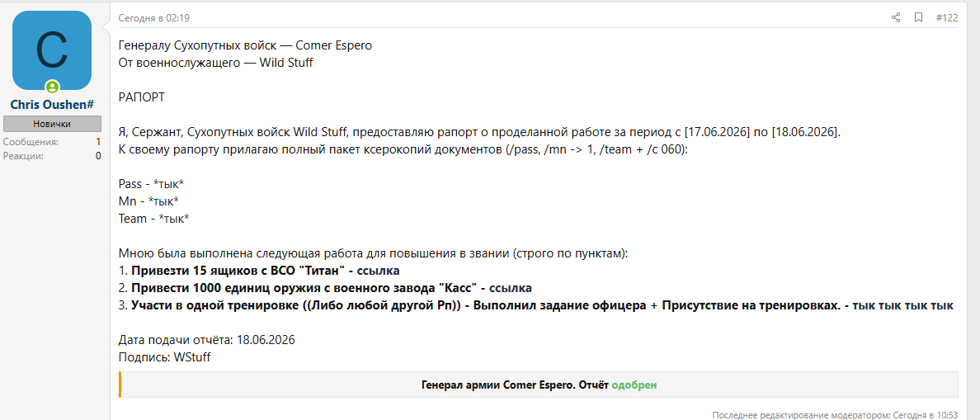The width and height of the screenshot is (980, 420).
Task: Click the Сообщения count label
Action: (31, 142)
